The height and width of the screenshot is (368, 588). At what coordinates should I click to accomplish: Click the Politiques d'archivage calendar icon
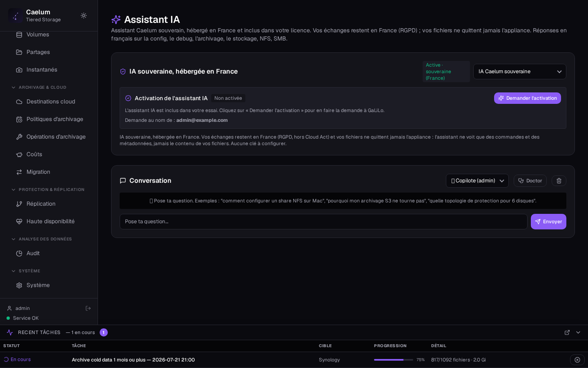coord(19,119)
